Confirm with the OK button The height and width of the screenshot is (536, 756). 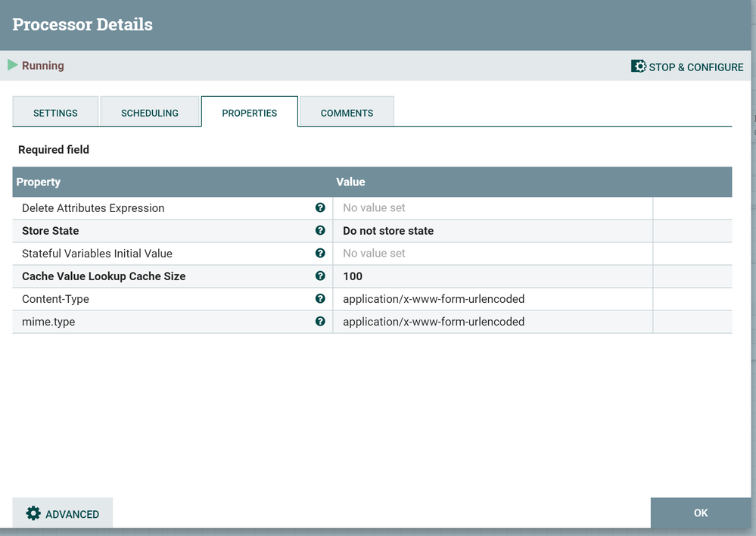[701, 513]
